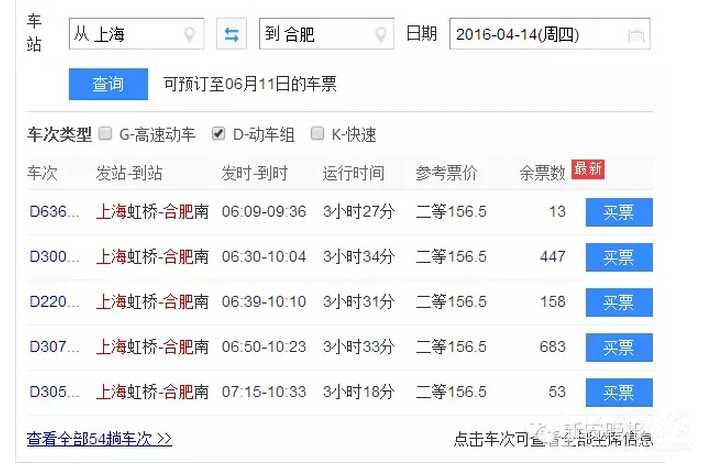Buy ticket for train D305 at 07:15

click(x=619, y=393)
